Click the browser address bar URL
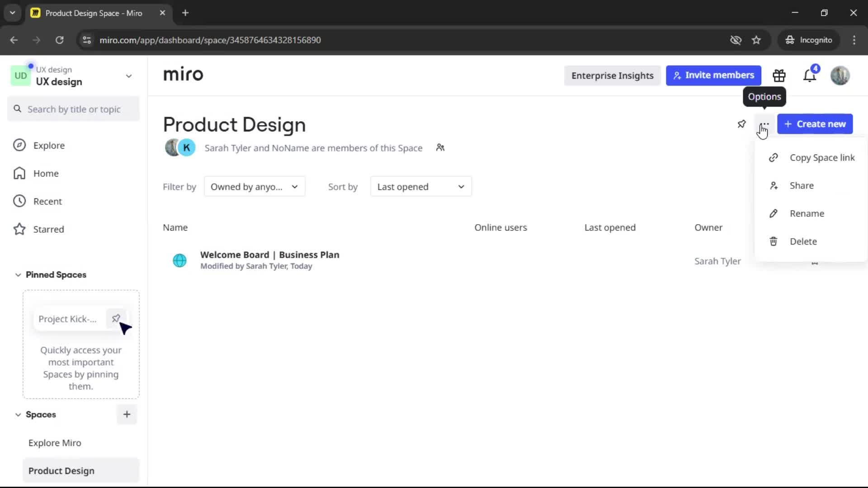868x488 pixels. [x=210, y=40]
